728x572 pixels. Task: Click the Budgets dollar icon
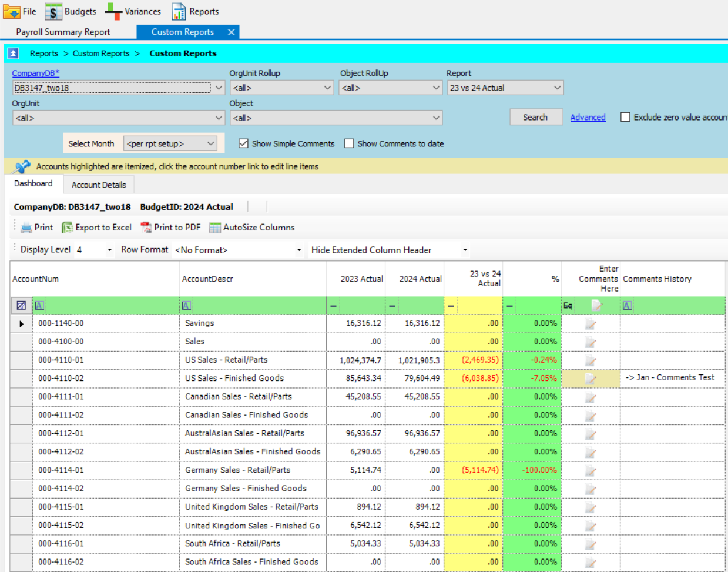coord(53,11)
